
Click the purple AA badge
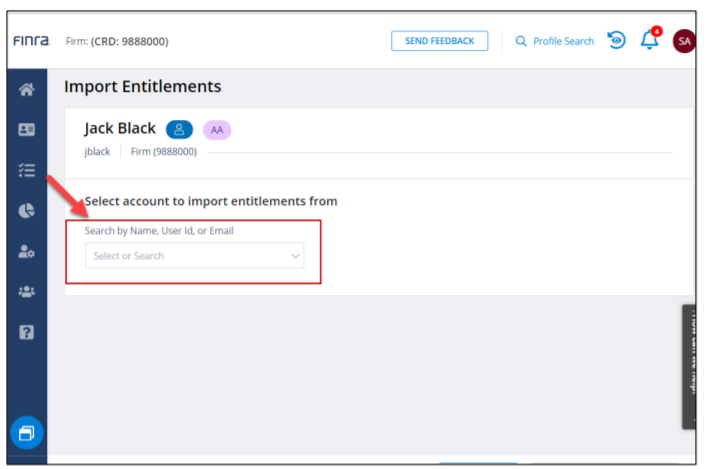coord(217,129)
